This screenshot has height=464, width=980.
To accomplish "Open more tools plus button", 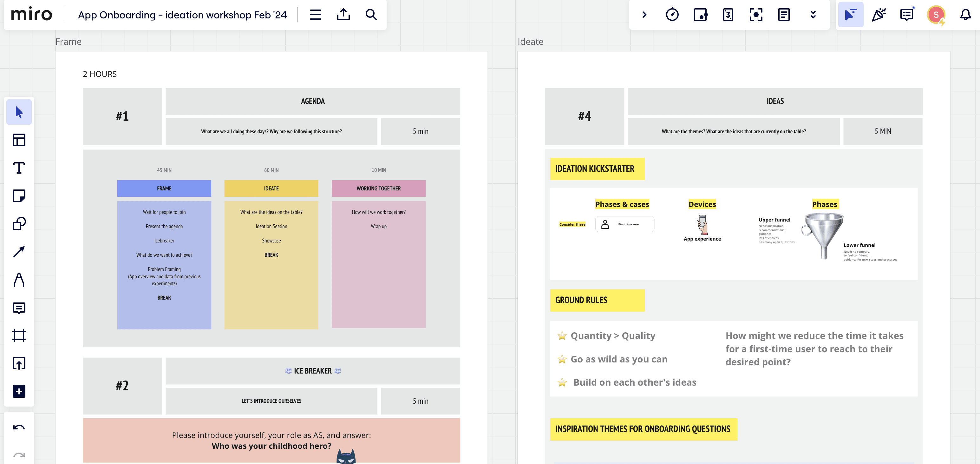I will click(19, 391).
